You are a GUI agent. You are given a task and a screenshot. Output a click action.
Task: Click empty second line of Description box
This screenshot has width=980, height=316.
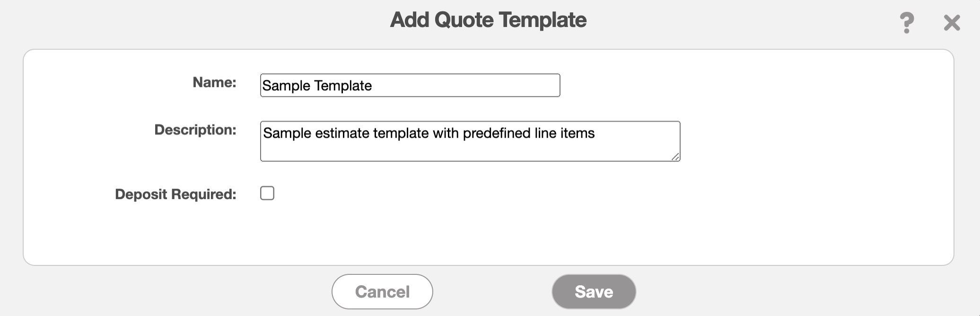coord(426,150)
